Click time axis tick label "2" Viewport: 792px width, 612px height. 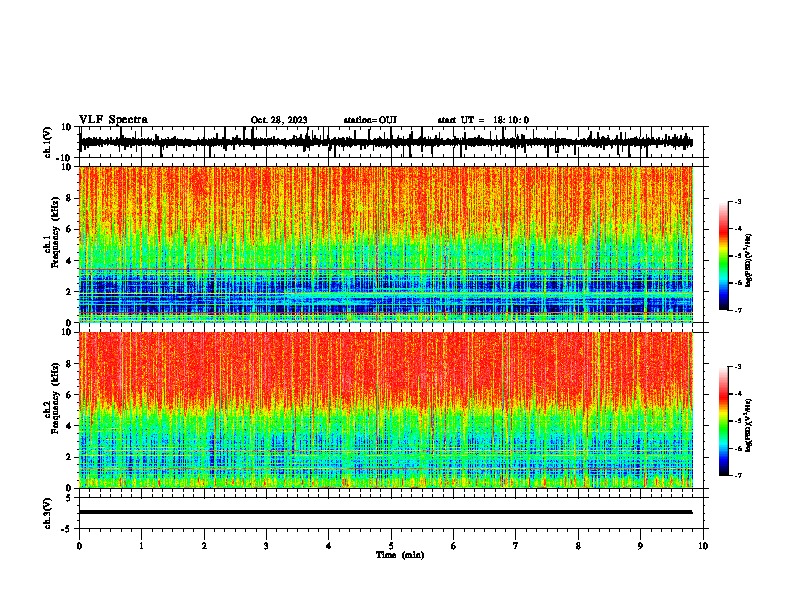(204, 546)
